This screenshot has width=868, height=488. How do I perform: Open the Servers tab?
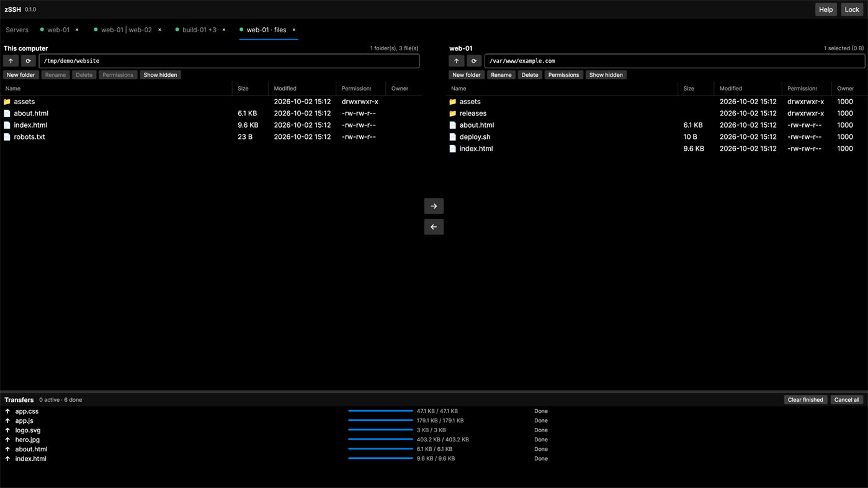pos(17,30)
